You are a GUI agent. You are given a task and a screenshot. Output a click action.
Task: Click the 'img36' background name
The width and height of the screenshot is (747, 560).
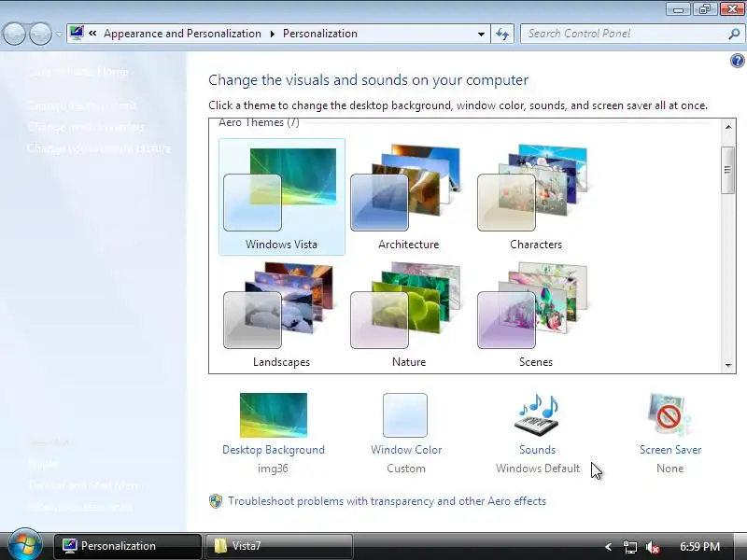(x=273, y=469)
